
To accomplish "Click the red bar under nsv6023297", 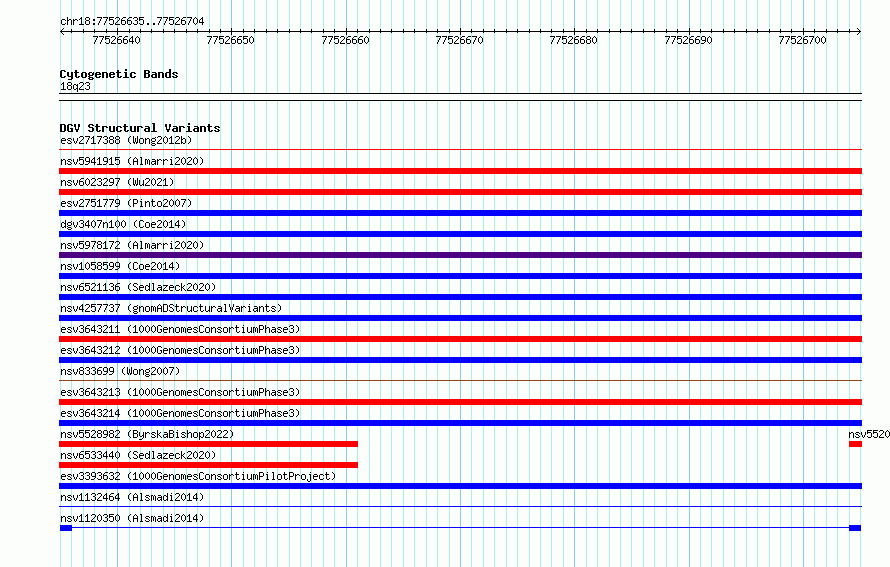I will pyautogui.click(x=460, y=192).
